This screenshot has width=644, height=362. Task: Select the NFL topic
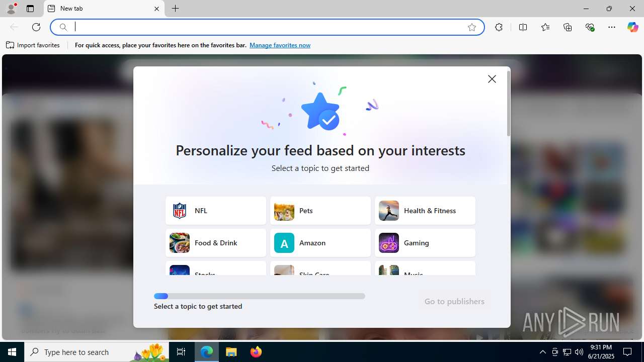pyautogui.click(x=216, y=211)
